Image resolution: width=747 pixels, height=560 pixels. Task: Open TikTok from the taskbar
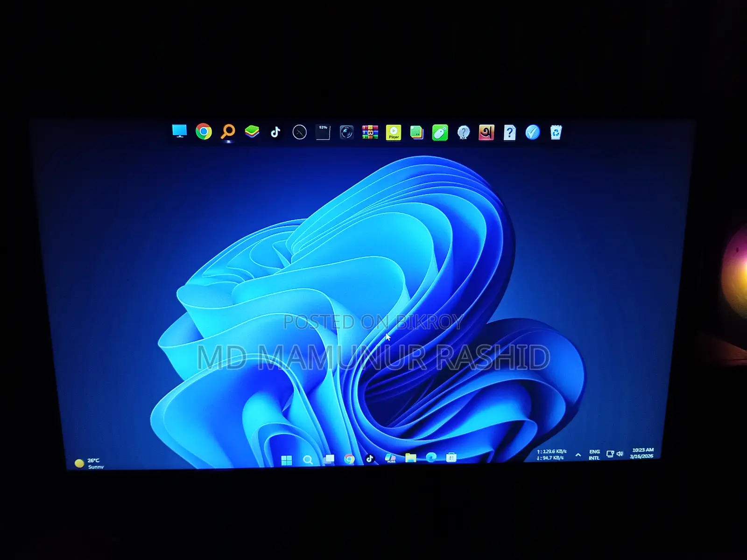click(370, 459)
